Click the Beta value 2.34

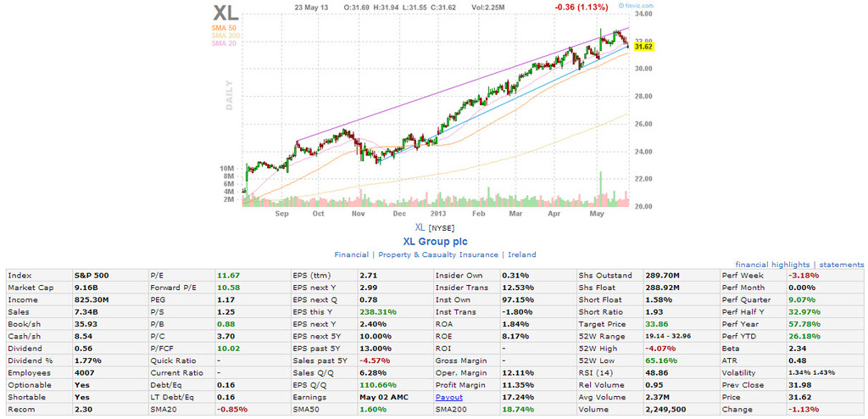tap(797, 349)
